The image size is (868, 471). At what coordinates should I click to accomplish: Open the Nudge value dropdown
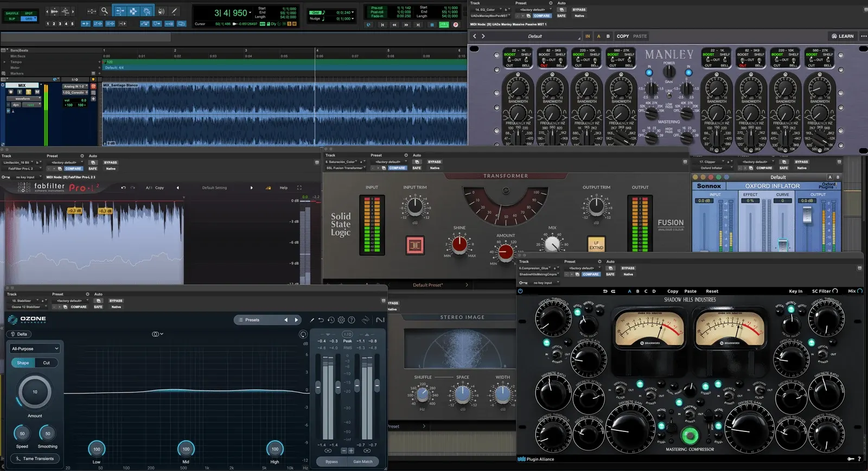pyautogui.click(x=353, y=19)
